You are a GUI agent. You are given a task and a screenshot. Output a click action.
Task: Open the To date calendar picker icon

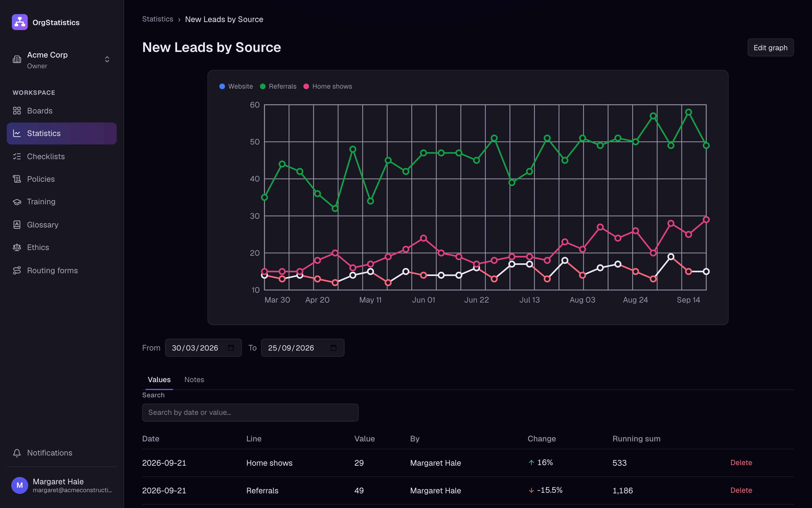click(x=334, y=348)
